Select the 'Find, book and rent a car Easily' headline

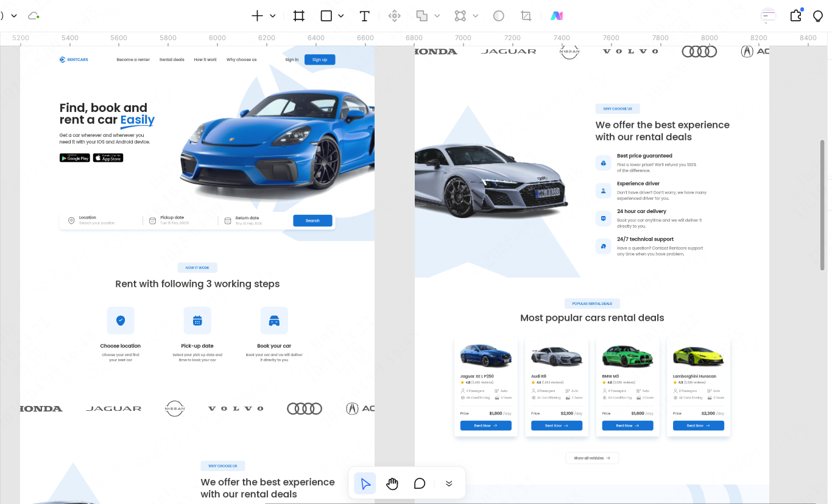tap(107, 114)
